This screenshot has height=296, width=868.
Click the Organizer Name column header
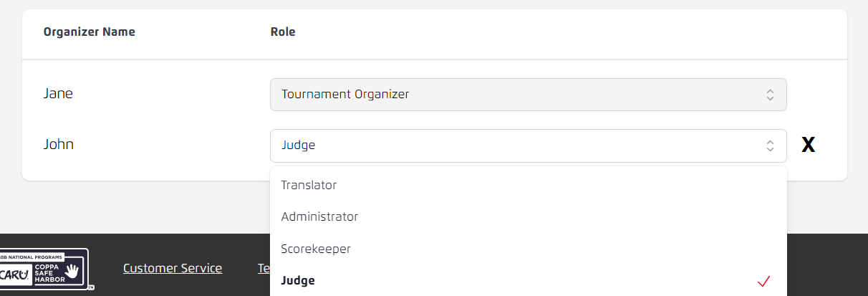(90, 32)
